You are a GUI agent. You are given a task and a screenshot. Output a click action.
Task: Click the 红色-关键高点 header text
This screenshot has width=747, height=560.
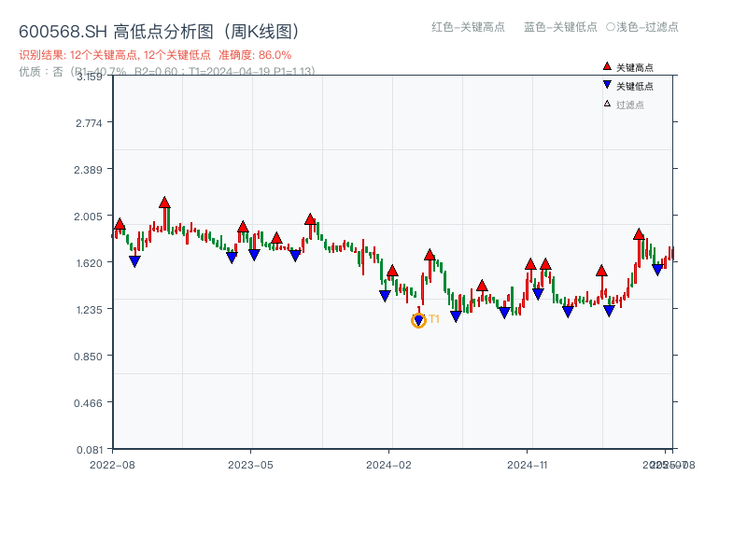click(x=468, y=27)
